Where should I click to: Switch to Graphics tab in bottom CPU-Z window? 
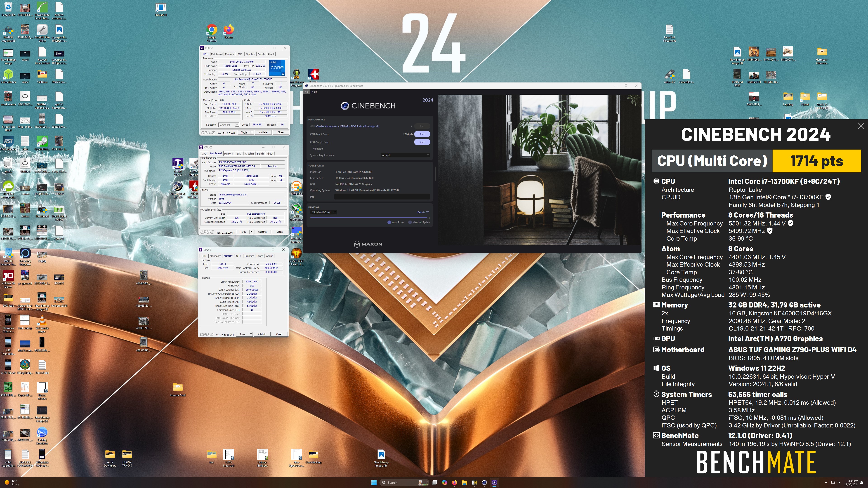[249, 256]
